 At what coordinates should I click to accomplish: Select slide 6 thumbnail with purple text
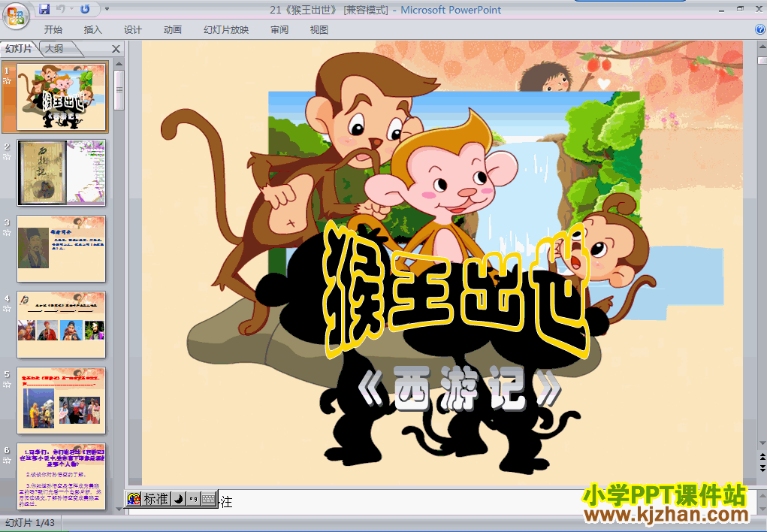[x=61, y=476]
